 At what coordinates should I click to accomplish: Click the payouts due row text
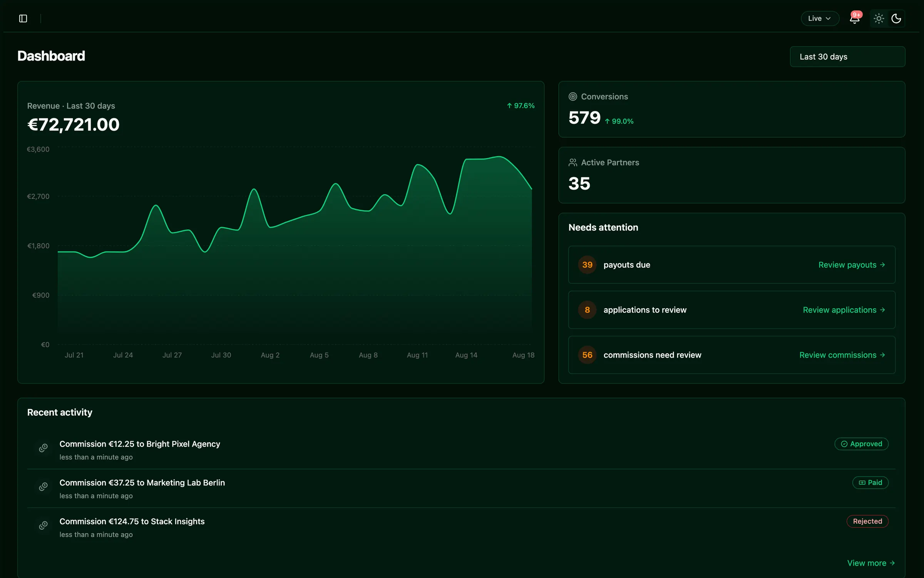(x=627, y=265)
